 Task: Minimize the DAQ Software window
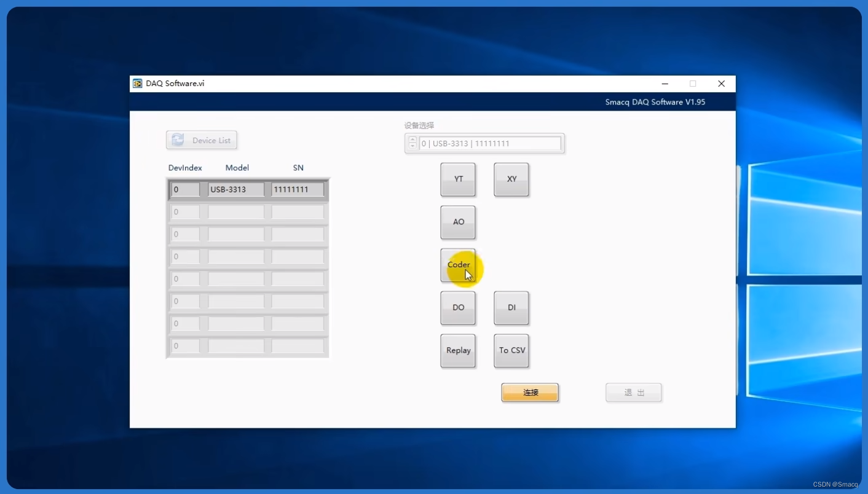point(665,84)
